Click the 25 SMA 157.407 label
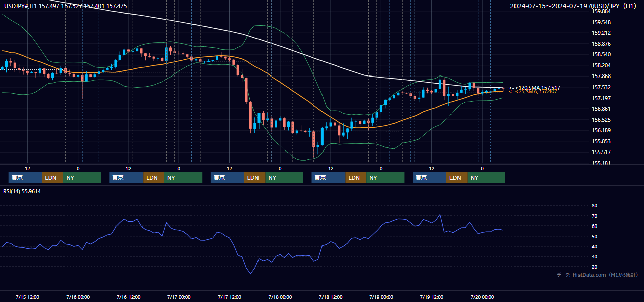 pos(533,92)
